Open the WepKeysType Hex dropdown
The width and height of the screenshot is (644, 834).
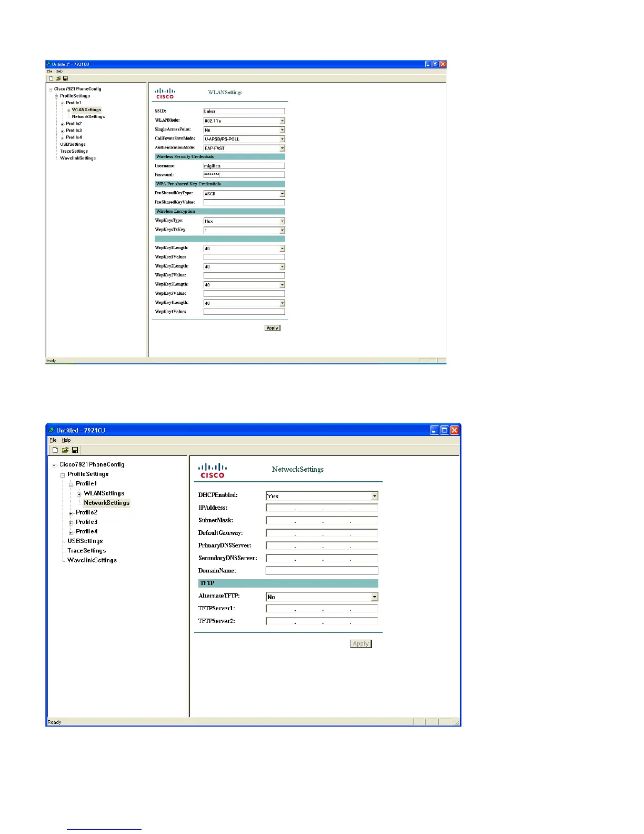click(x=283, y=221)
